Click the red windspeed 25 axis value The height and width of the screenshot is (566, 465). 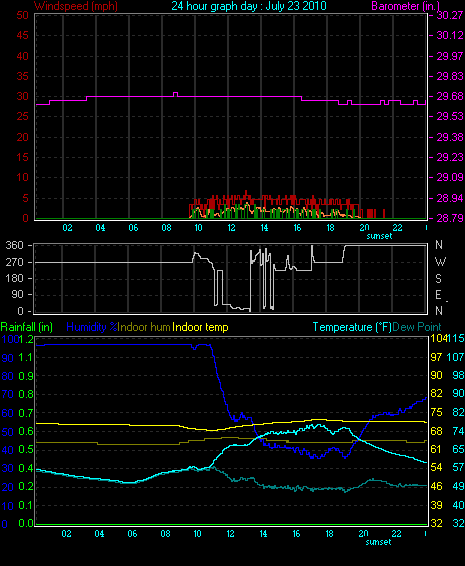point(22,116)
